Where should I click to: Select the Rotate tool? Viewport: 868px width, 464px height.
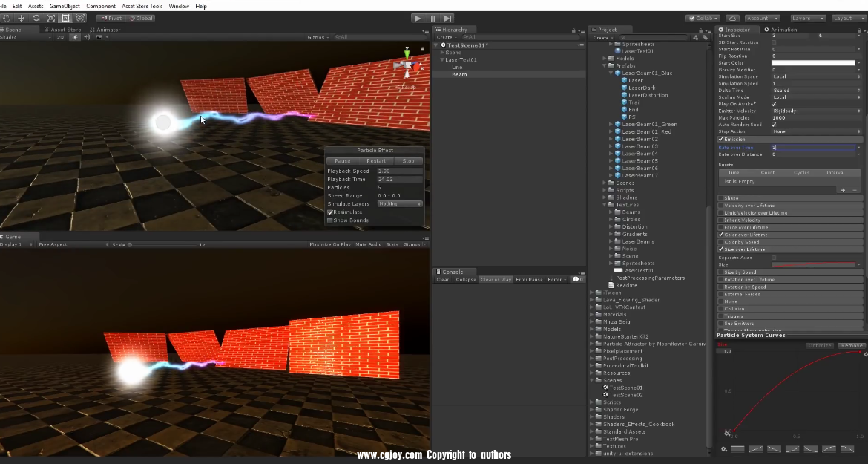click(x=36, y=18)
